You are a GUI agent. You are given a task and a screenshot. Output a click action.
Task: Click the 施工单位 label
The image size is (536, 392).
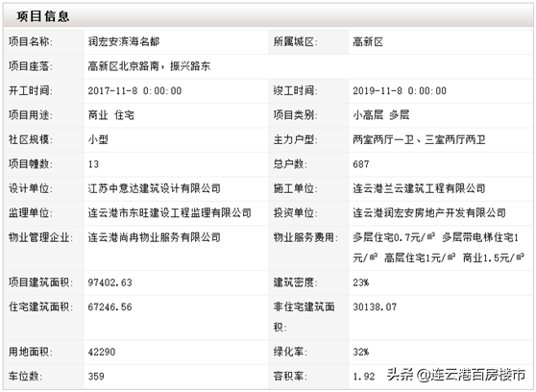pyautogui.click(x=295, y=188)
